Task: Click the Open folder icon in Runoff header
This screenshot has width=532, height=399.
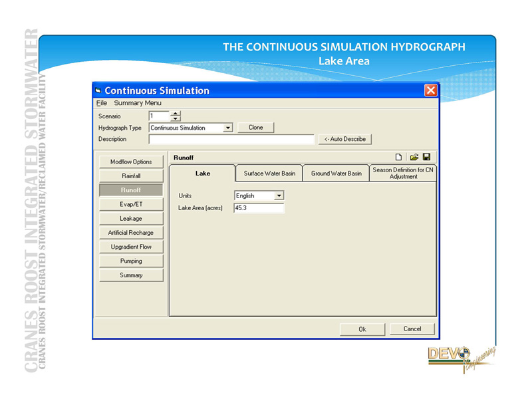Action: (x=414, y=157)
